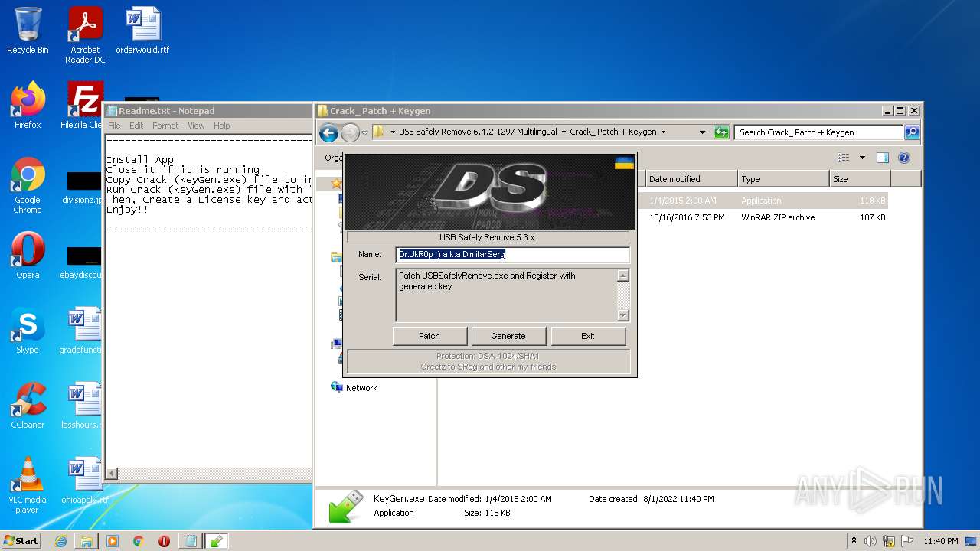
Task: Launch Skype from the desktop
Action: (x=28, y=331)
